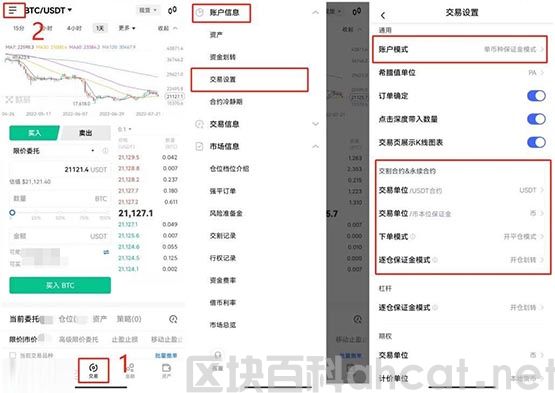
Task: Click the 交易信息 section icon
Action: [x=200, y=124]
